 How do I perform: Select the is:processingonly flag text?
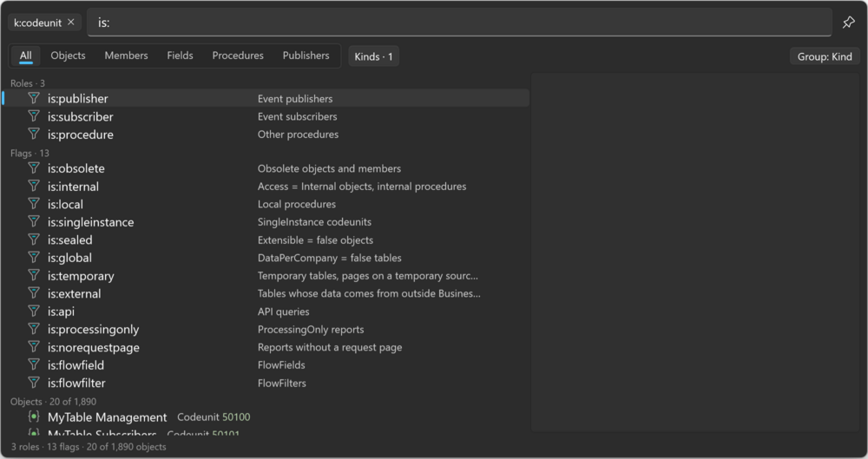click(x=93, y=330)
